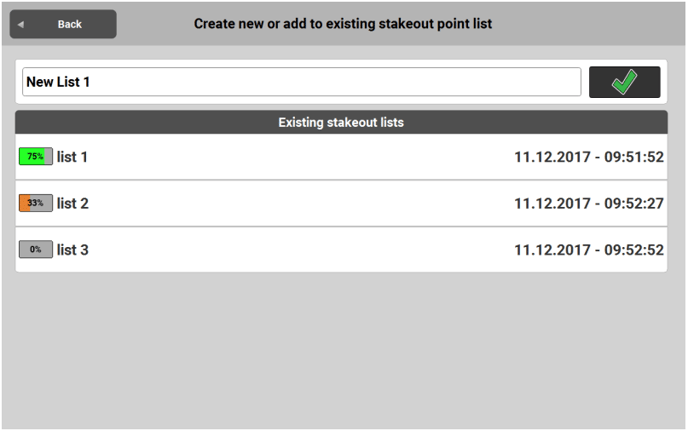Click the blank middle of list 2 row
The width and height of the screenshot is (688, 431).
click(x=300, y=203)
